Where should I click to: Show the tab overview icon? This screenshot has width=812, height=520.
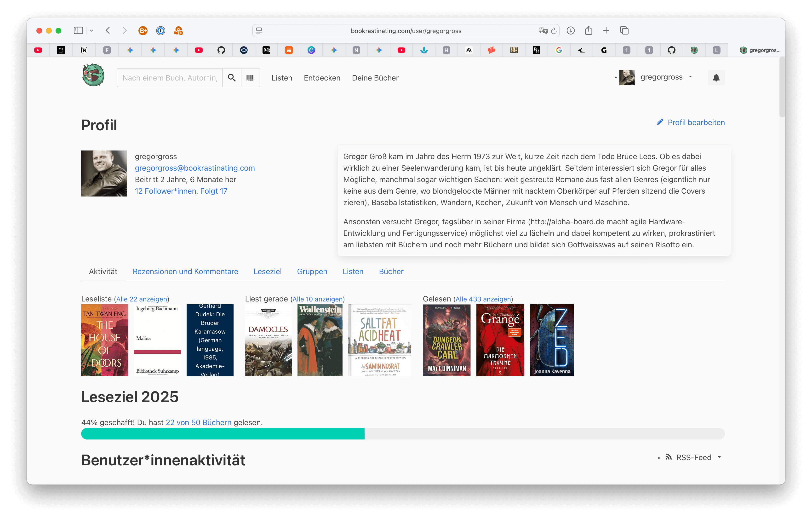624,31
